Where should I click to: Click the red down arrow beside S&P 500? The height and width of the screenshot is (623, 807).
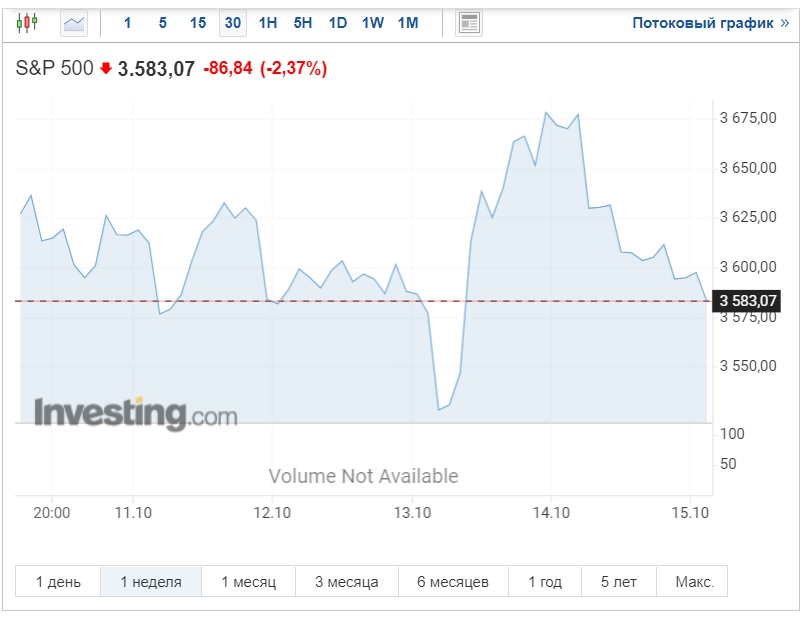106,68
